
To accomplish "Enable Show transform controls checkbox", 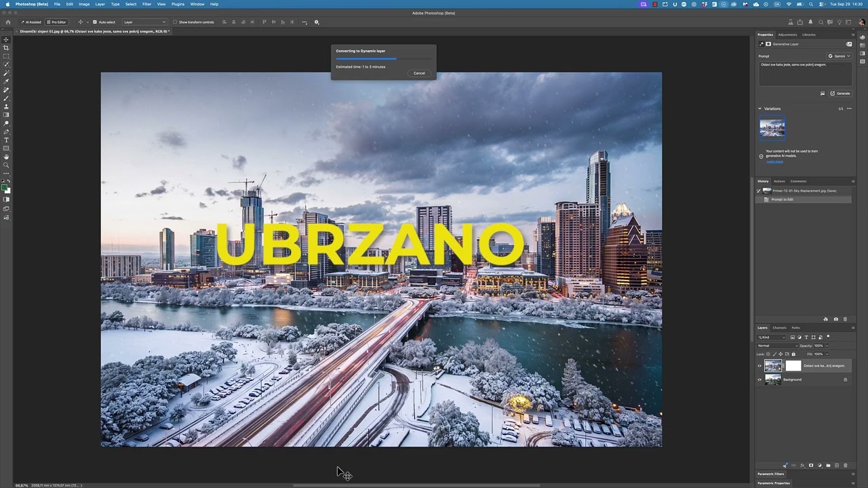I will point(175,22).
